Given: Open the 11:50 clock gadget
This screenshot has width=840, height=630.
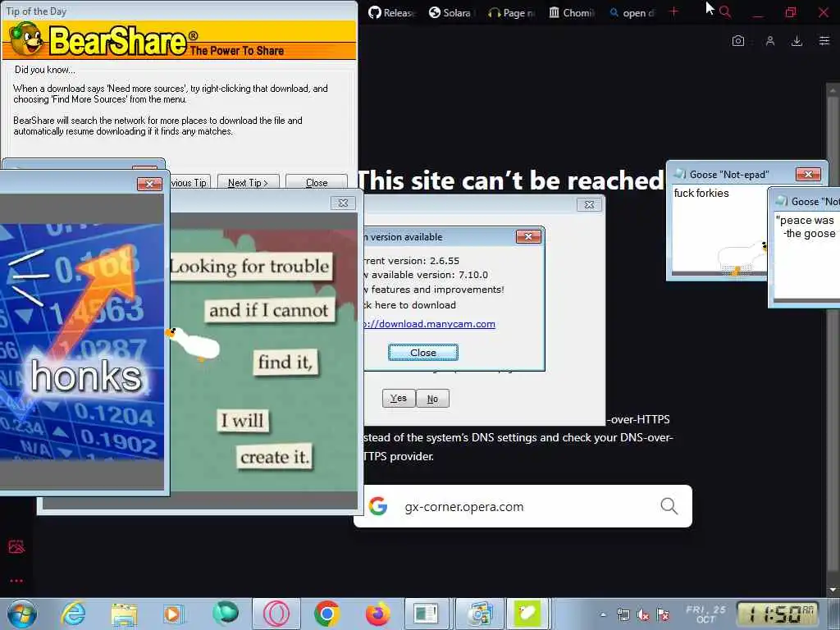Looking at the screenshot, I should tap(778, 614).
